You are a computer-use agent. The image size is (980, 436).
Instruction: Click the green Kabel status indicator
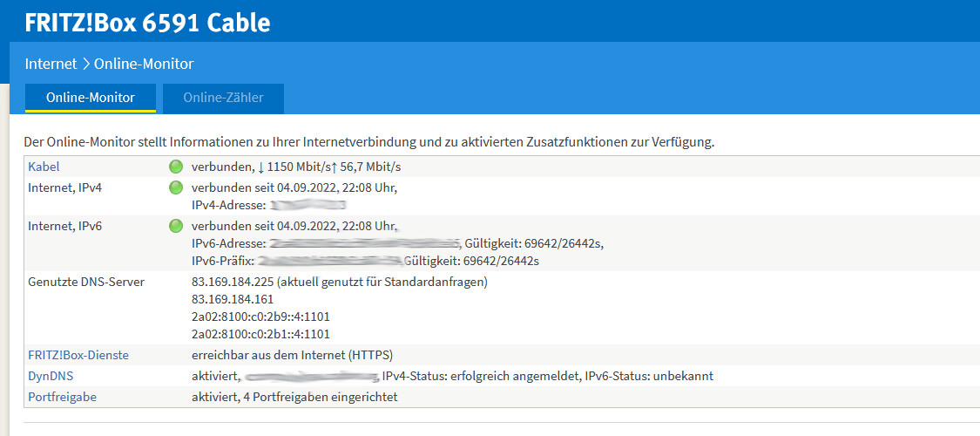pyautogui.click(x=176, y=167)
